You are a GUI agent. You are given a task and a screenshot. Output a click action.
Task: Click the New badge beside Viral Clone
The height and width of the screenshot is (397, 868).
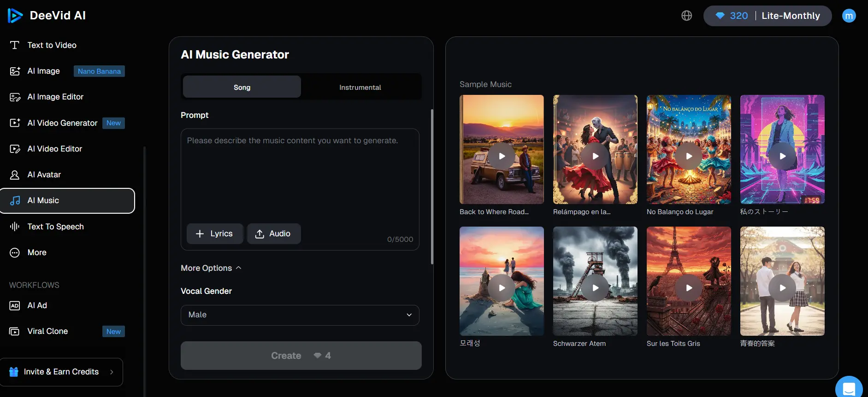pyautogui.click(x=113, y=332)
